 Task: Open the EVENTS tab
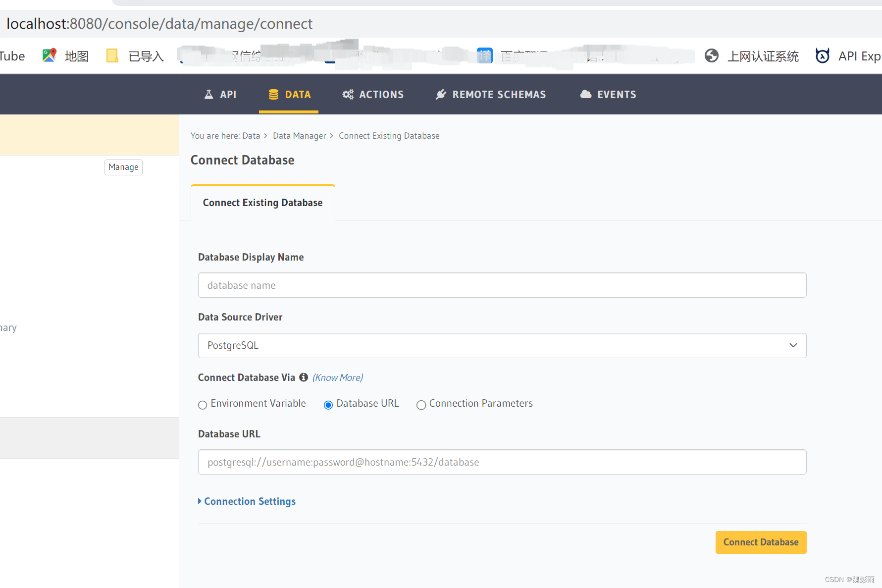pos(608,94)
